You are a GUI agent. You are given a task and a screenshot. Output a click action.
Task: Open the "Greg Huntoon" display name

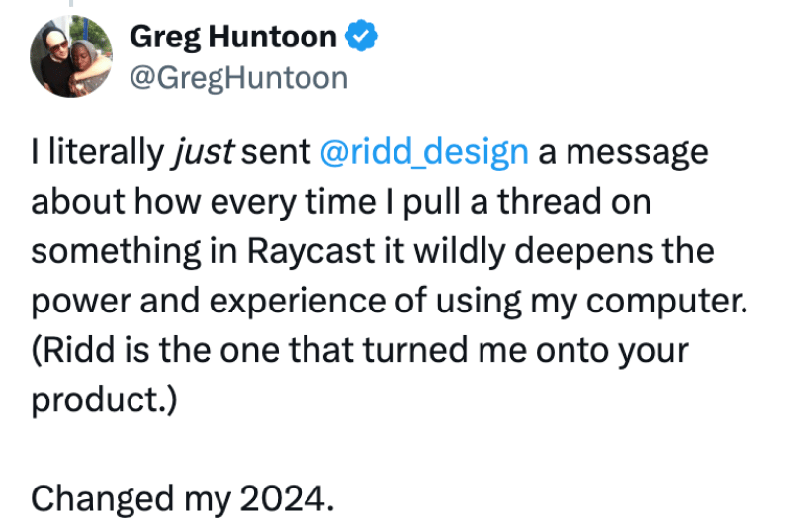pos(233,37)
